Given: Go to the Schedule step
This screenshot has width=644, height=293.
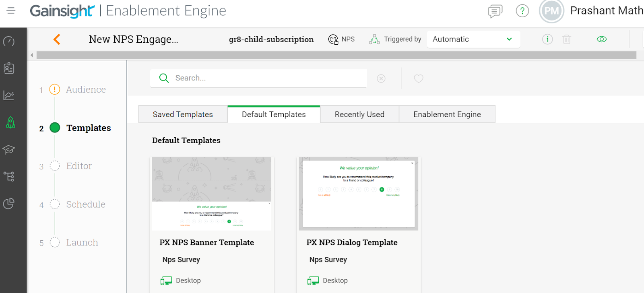Looking at the screenshot, I should click(x=86, y=204).
